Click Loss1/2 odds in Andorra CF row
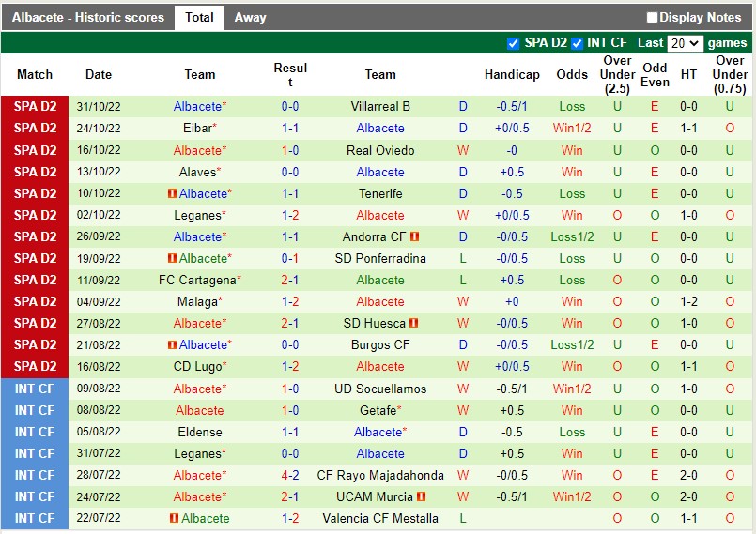 [572, 237]
